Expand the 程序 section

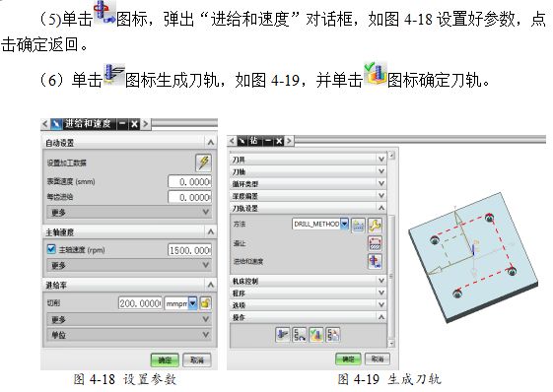tap(309, 293)
